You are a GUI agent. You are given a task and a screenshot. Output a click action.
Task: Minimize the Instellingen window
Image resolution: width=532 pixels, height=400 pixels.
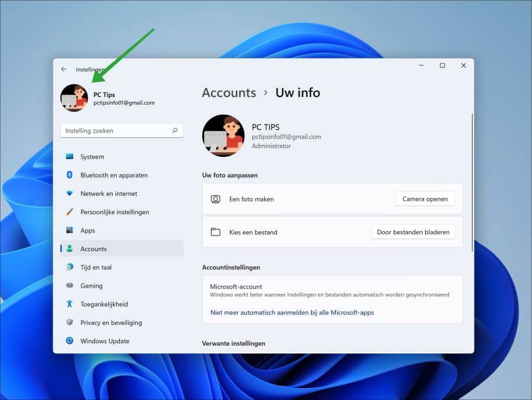(x=421, y=65)
